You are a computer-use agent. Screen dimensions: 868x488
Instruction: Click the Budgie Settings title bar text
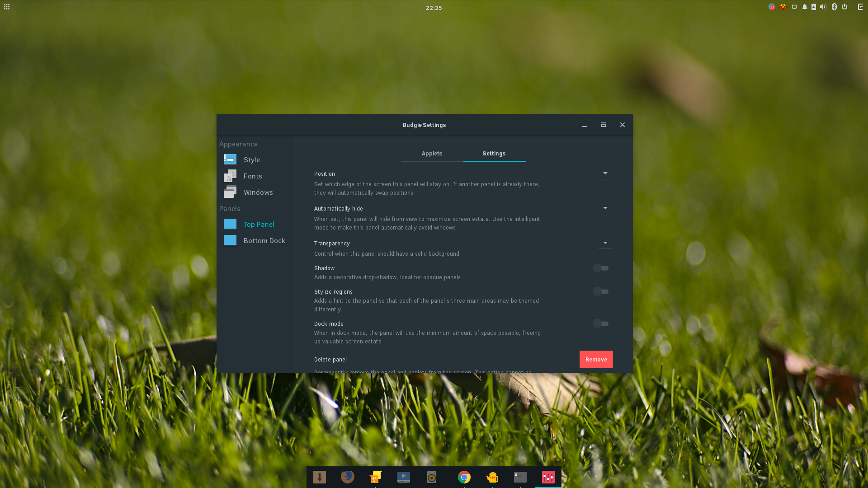click(x=424, y=125)
